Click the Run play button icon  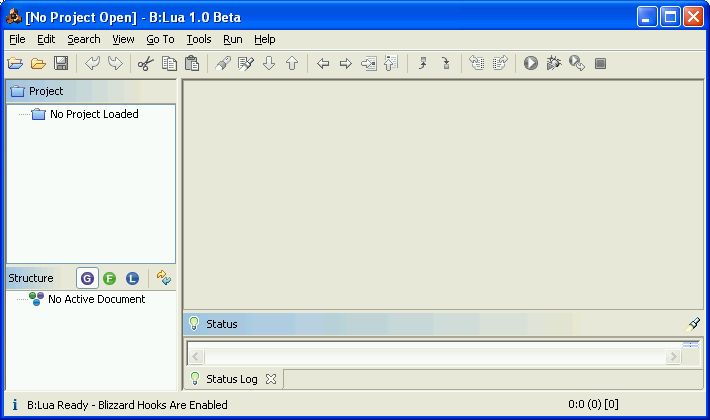pyautogui.click(x=531, y=63)
